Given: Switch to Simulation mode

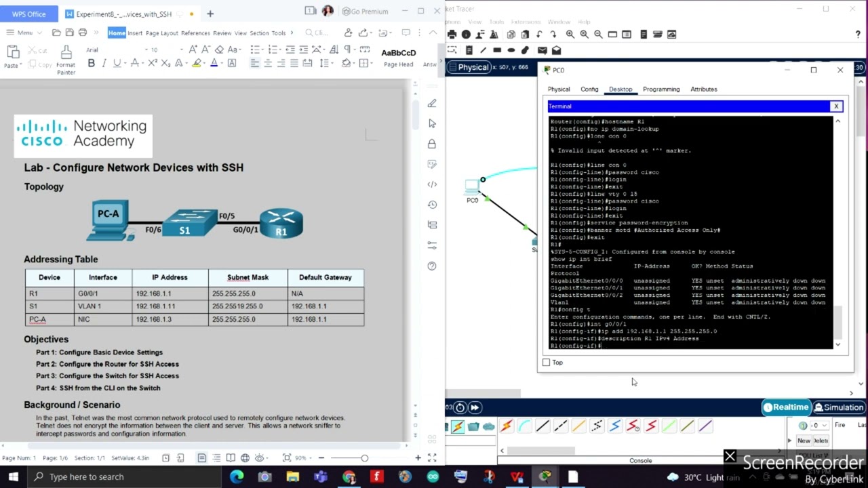Looking at the screenshot, I should click(x=840, y=407).
